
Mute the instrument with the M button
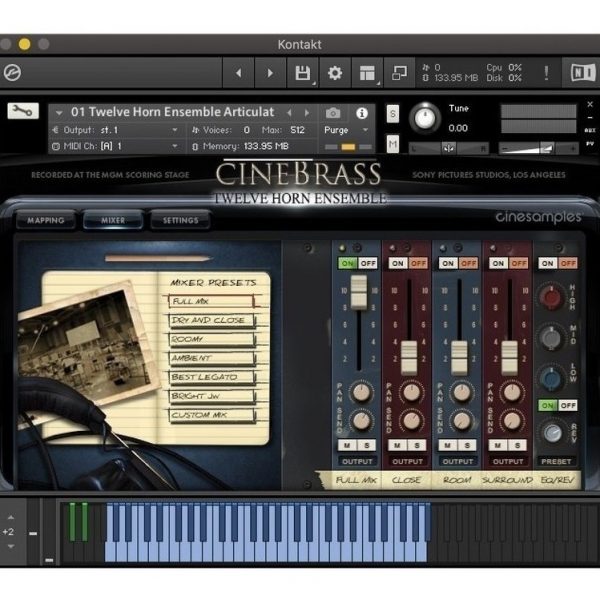coord(393,144)
